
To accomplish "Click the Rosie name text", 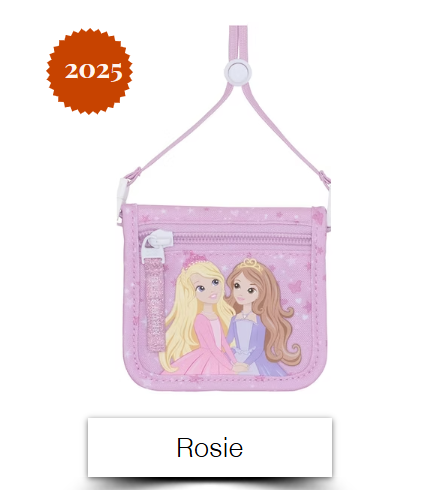I will [210, 447].
